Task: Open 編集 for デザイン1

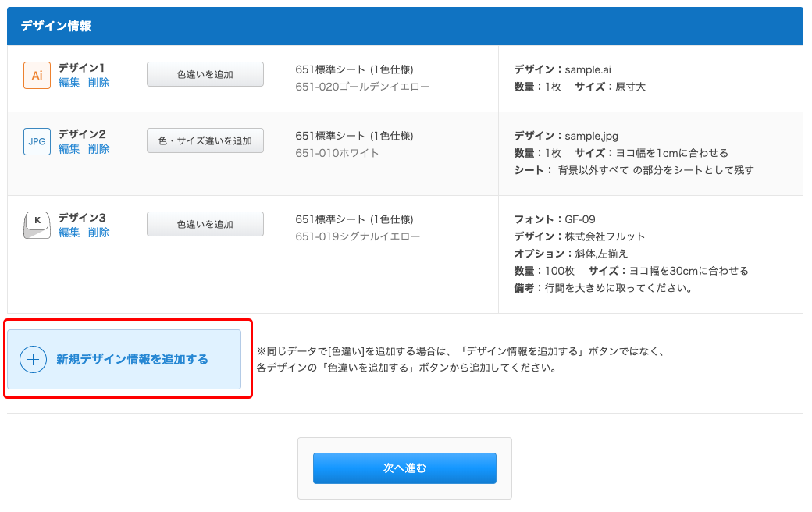Action: 67,81
